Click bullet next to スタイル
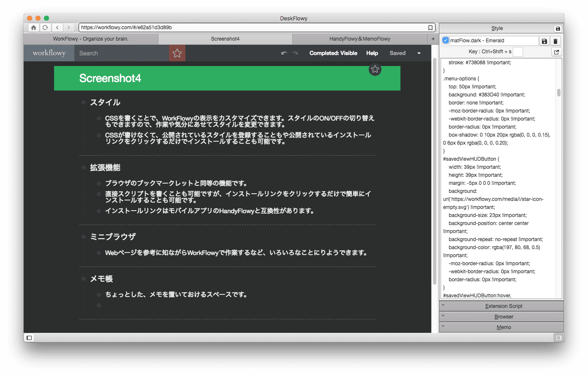 (84, 102)
